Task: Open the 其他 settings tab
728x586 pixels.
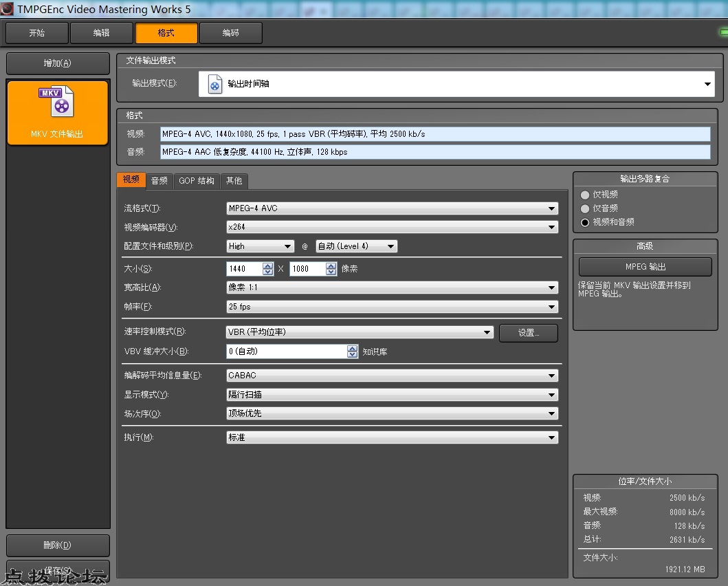Action: click(234, 181)
